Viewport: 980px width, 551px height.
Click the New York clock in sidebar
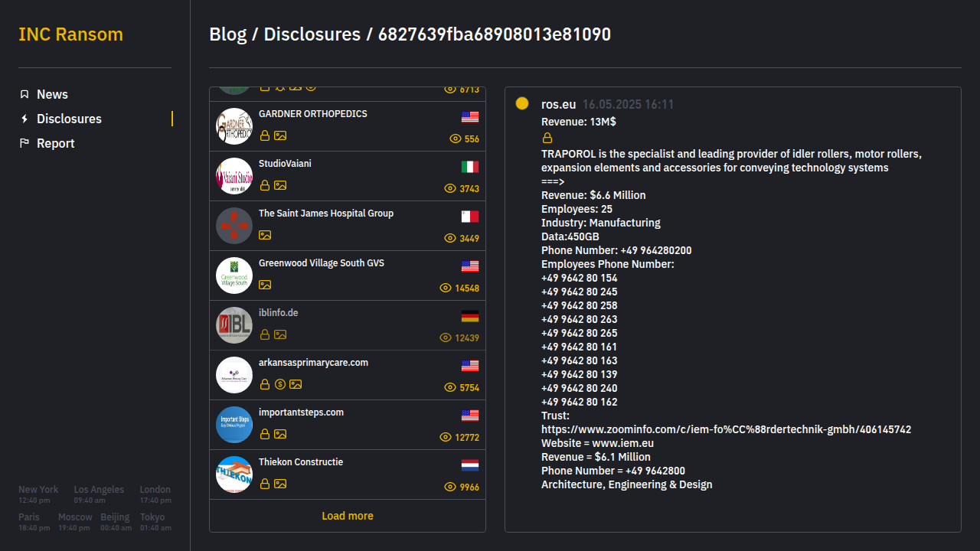38,494
